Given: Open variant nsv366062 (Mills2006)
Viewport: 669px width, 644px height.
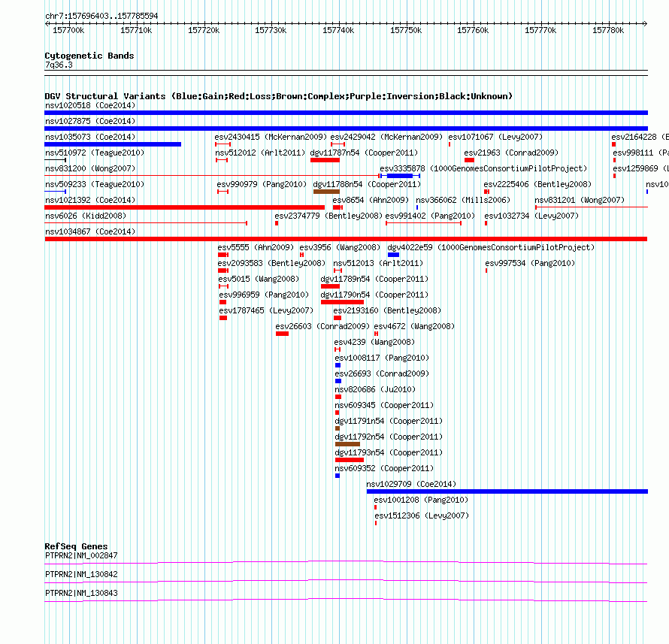Looking at the screenshot, I should [463, 200].
